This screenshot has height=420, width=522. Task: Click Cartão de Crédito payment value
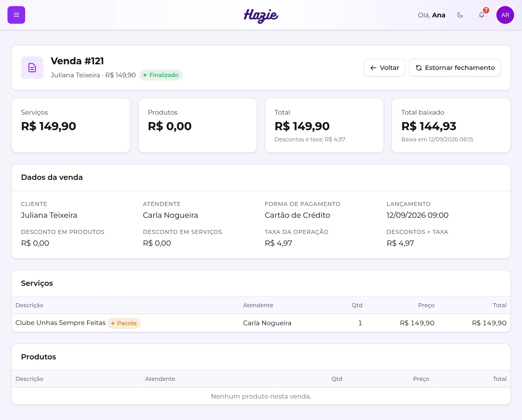[297, 215]
